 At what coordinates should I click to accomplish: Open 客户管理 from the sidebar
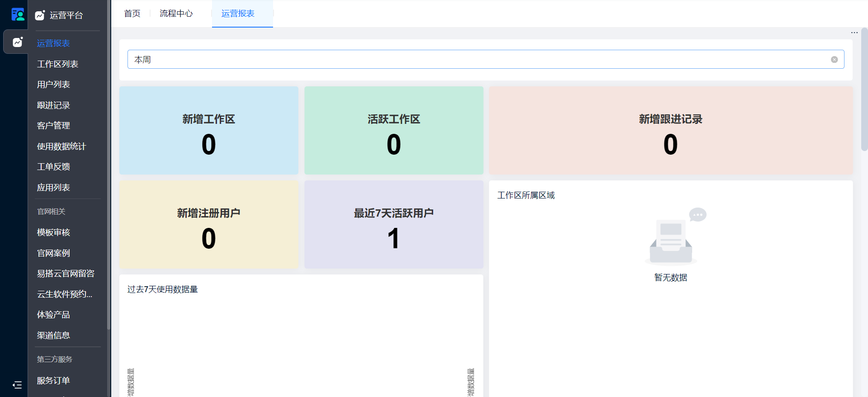[x=53, y=126]
